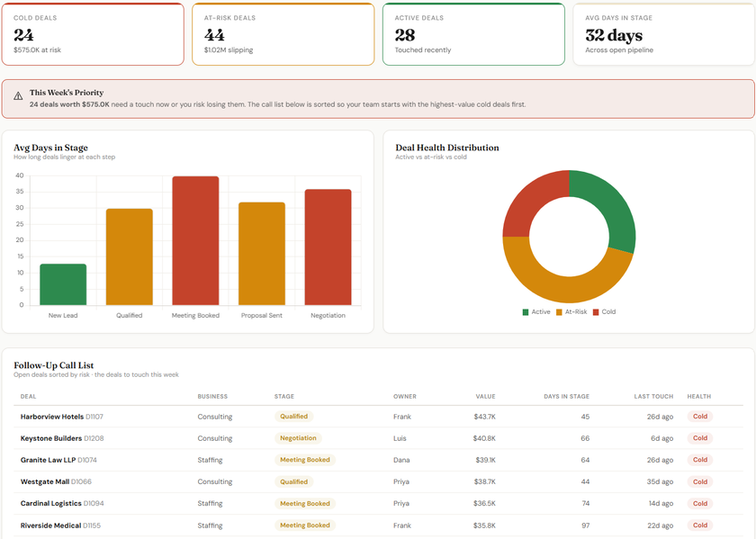Click the 6d ago last touch cell

click(x=662, y=438)
